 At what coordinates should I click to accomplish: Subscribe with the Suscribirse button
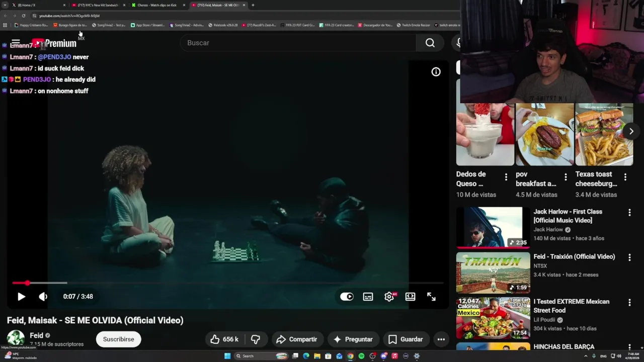coord(119,339)
